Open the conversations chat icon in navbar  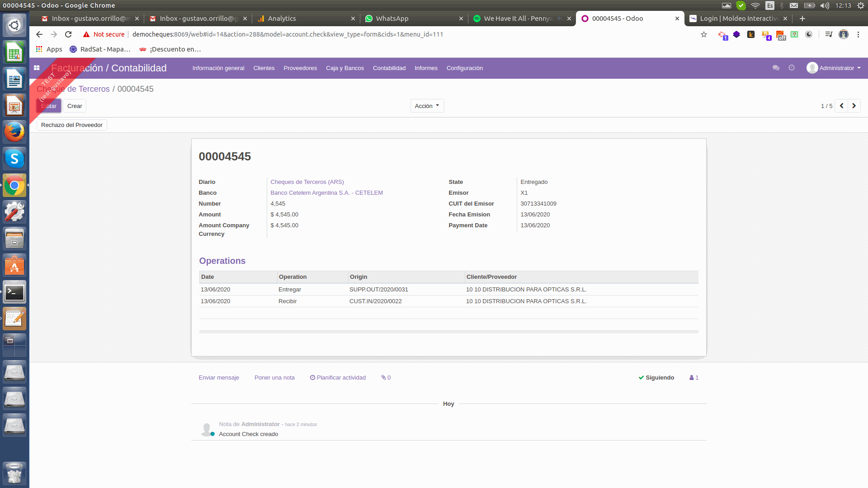click(776, 68)
